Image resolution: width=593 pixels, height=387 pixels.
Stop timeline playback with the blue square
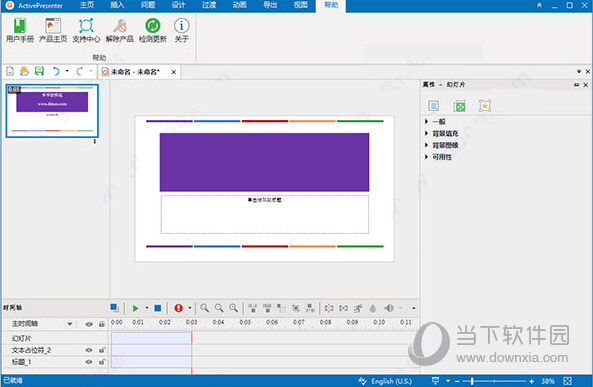click(x=158, y=308)
